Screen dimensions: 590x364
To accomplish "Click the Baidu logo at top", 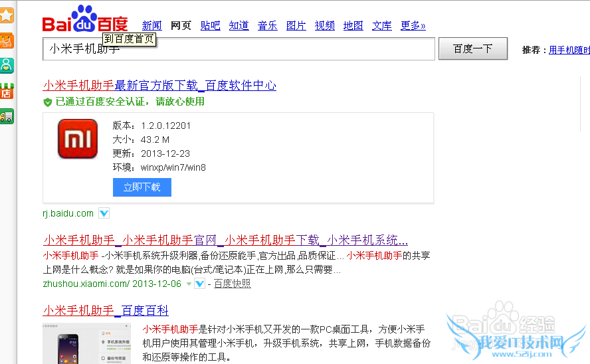I will click(85, 19).
